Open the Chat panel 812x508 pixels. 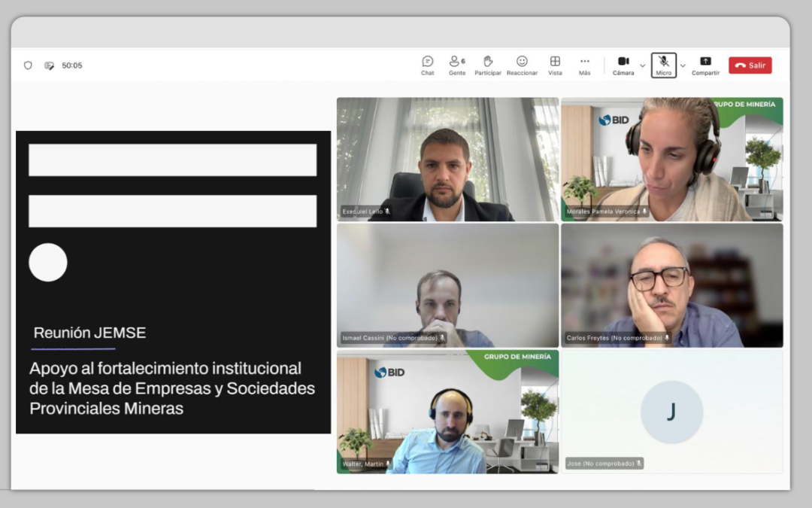427,65
